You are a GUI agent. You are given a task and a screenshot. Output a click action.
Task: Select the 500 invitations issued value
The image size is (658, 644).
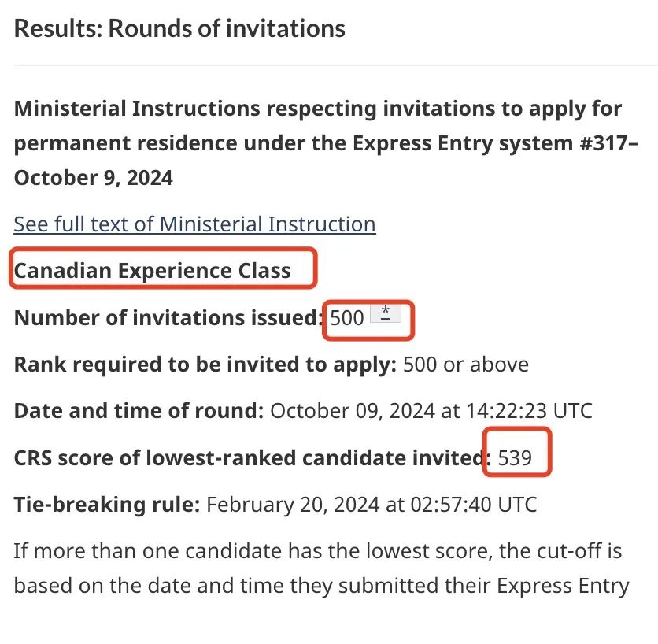346,318
